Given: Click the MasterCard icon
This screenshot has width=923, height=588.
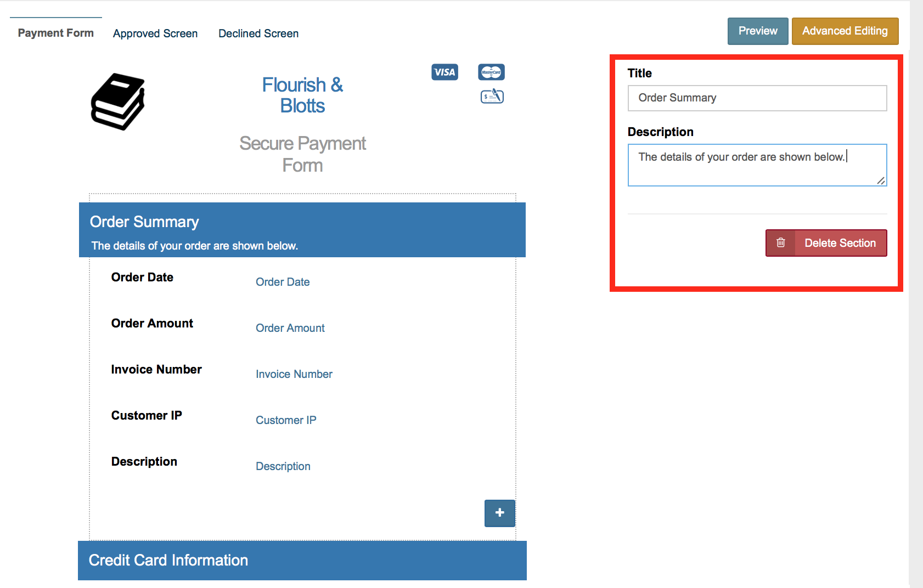Looking at the screenshot, I should point(491,72).
